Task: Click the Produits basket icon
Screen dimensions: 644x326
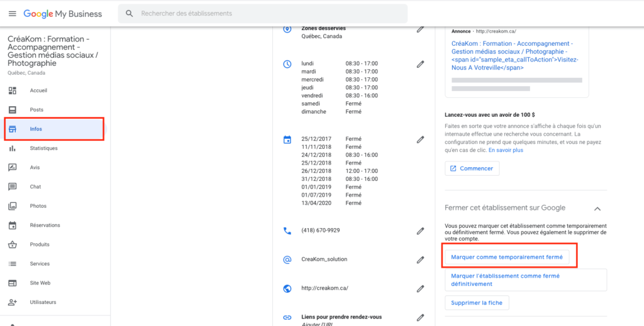Action: coord(13,244)
